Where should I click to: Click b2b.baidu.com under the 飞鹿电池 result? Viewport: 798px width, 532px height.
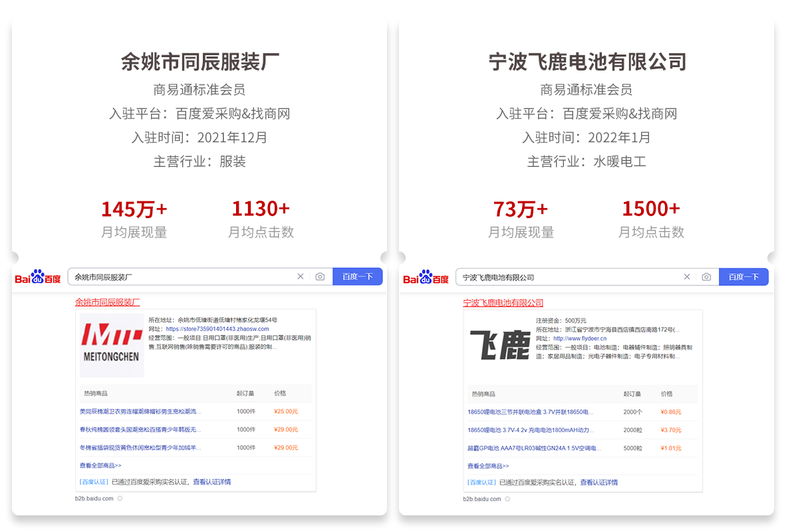click(x=482, y=498)
